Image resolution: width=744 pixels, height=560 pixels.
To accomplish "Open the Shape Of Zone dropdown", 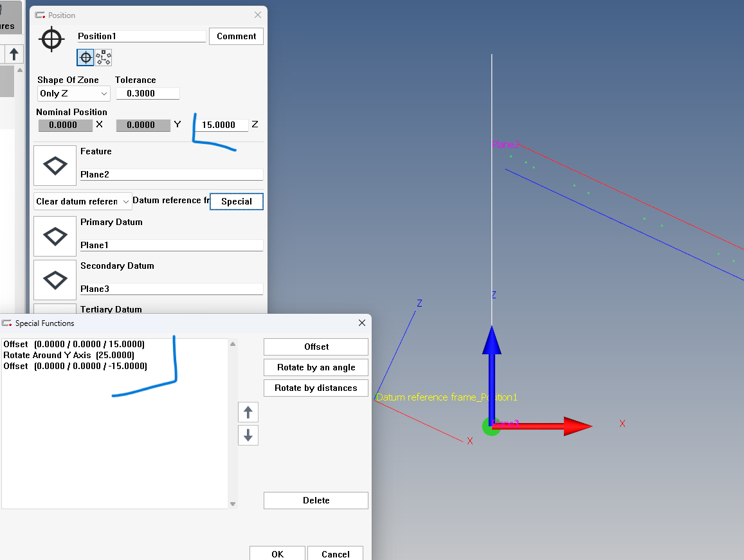I will point(73,94).
